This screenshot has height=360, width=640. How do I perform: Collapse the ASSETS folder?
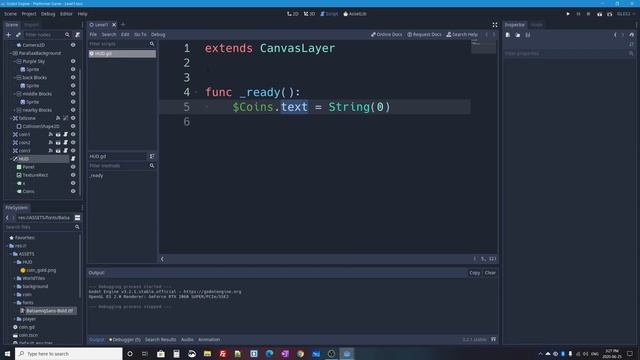point(11,254)
